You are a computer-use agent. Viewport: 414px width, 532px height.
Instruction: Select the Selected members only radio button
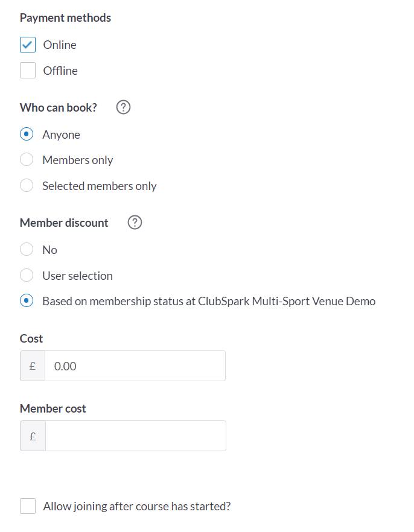point(27,185)
